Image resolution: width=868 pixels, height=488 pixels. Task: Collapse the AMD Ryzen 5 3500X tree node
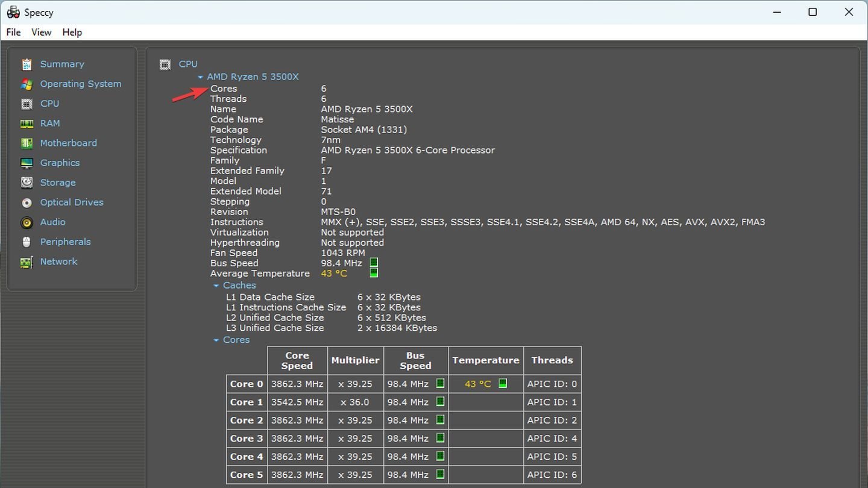coord(200,77)
